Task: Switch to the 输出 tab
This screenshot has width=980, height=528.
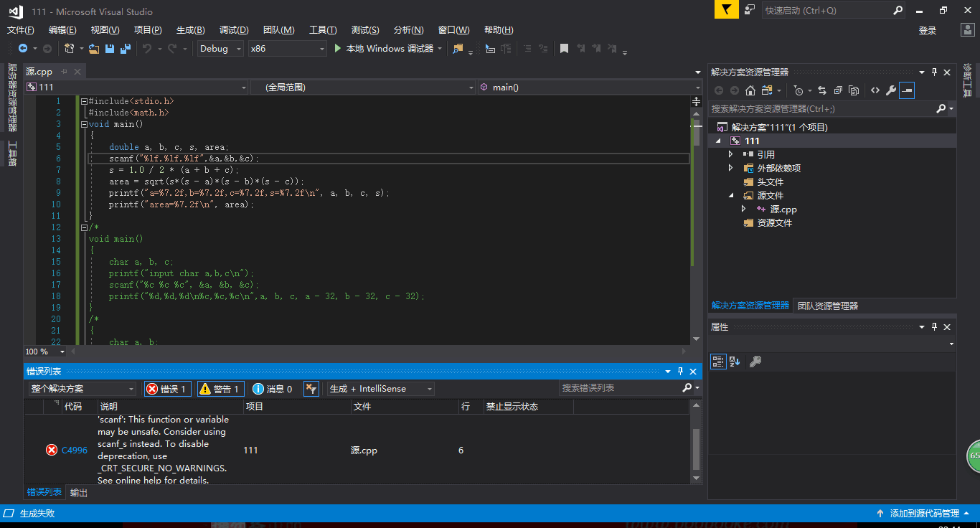Action: [79, 493]
